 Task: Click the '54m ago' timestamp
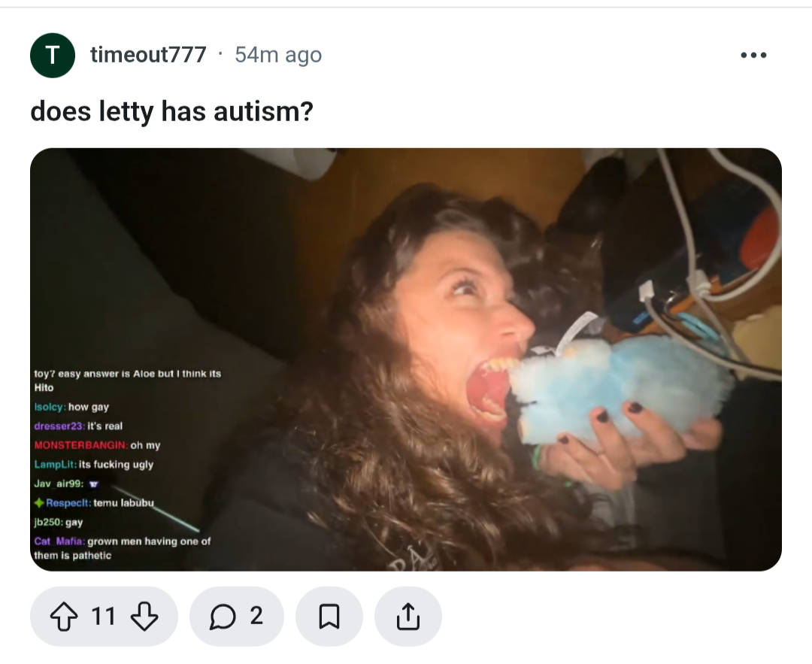coord(278,55)
